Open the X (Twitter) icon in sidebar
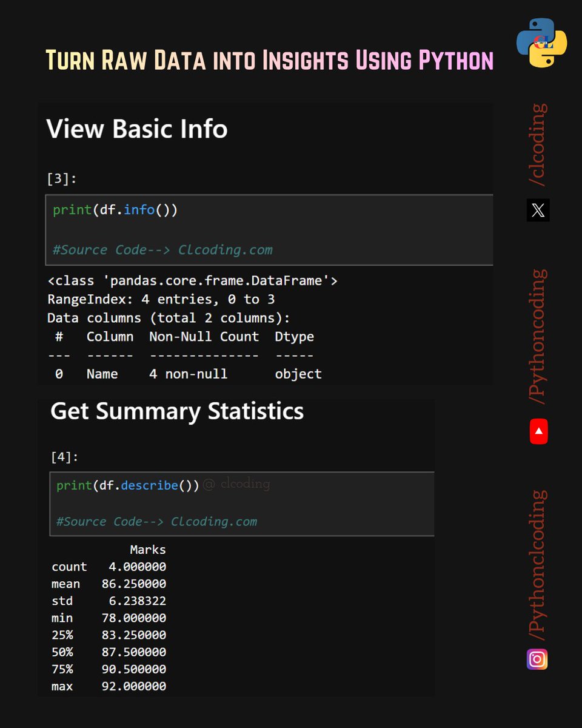Viewport: 582px width, 728px height. pos(538,211)
